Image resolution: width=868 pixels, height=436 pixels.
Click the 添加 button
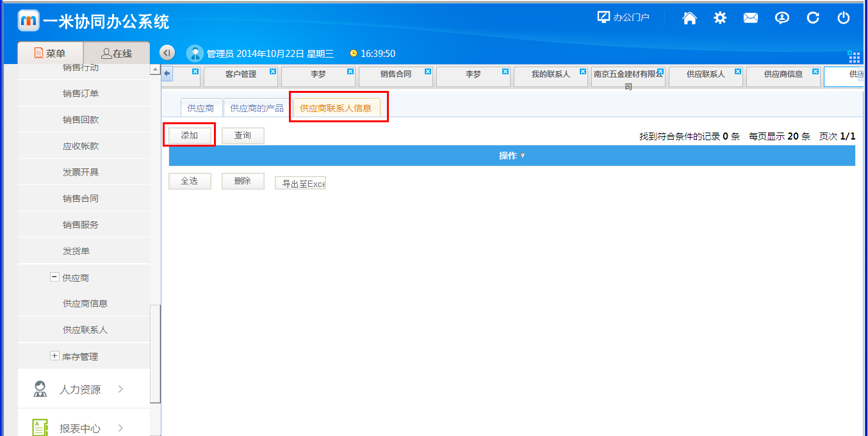pyautogui.click(x=190, y=135)
